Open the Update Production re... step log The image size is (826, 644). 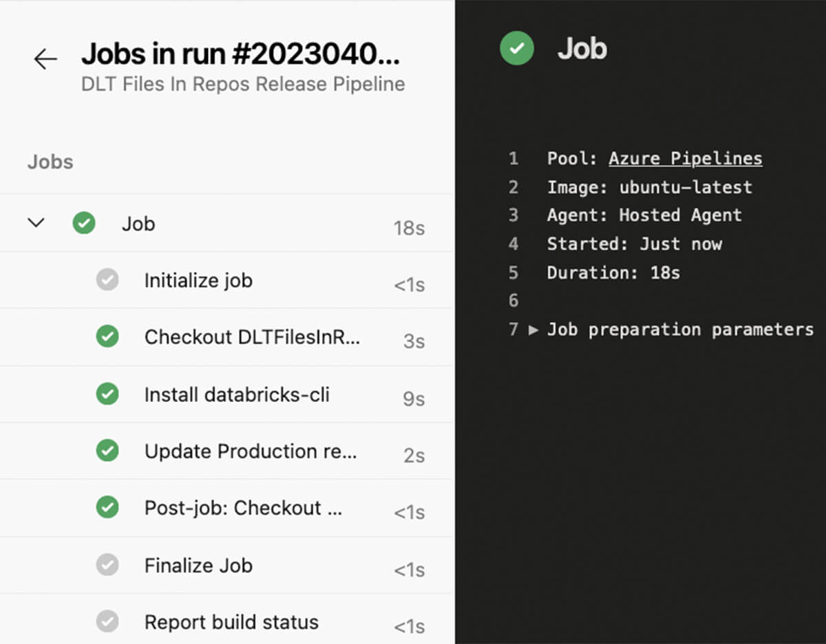(251, 451)
